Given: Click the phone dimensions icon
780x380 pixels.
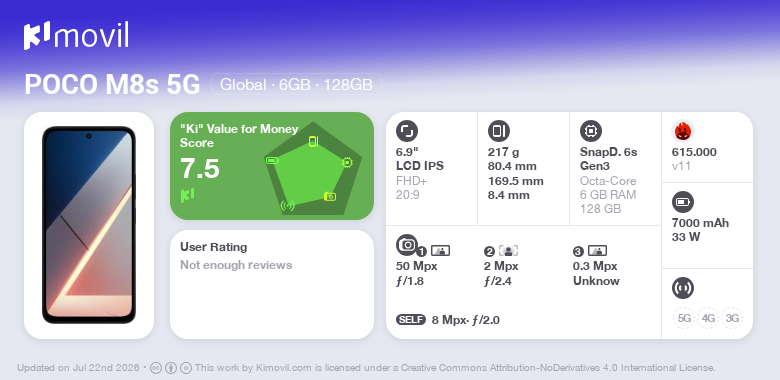Looking at the screenshot, I should point(498,131).
